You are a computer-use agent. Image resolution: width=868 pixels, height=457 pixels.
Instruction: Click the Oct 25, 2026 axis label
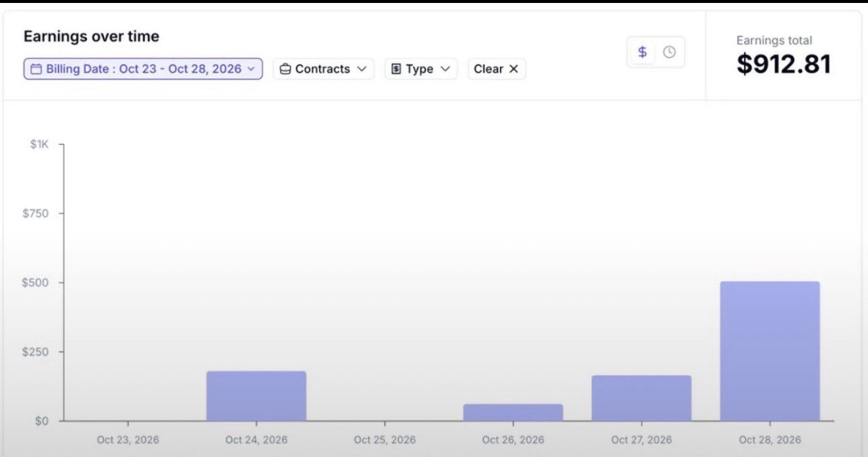[x=385, y=440]
